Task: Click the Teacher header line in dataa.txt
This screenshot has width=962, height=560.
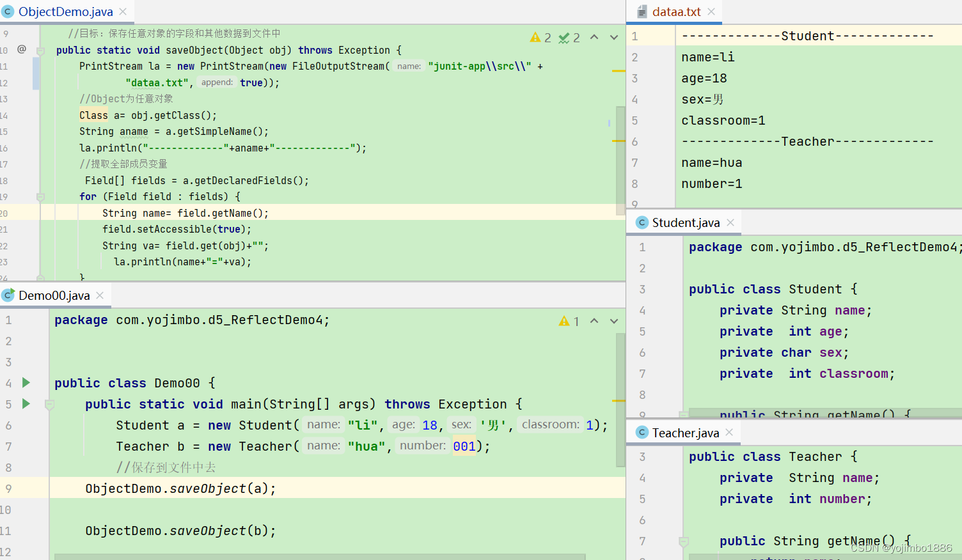Action: (808, 141)
